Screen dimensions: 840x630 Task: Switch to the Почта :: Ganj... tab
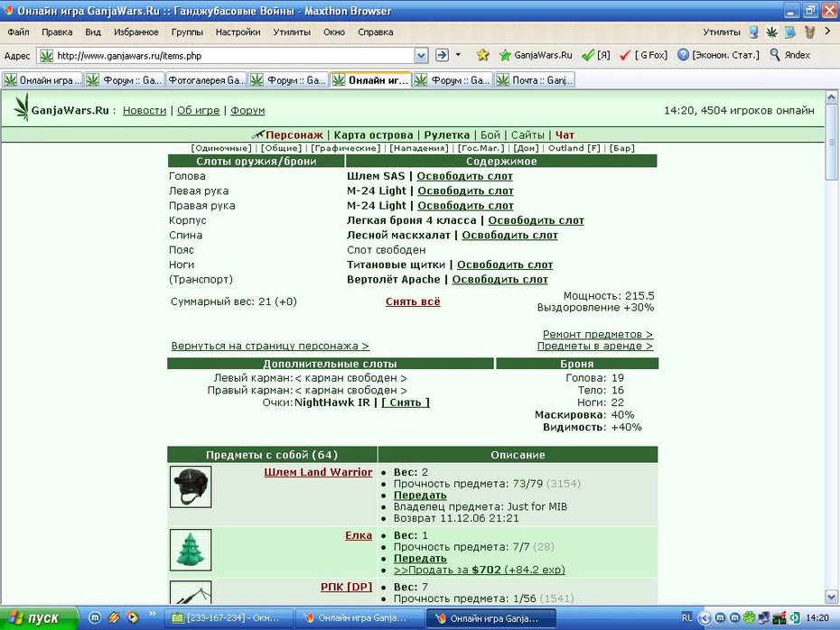(534, 80)
